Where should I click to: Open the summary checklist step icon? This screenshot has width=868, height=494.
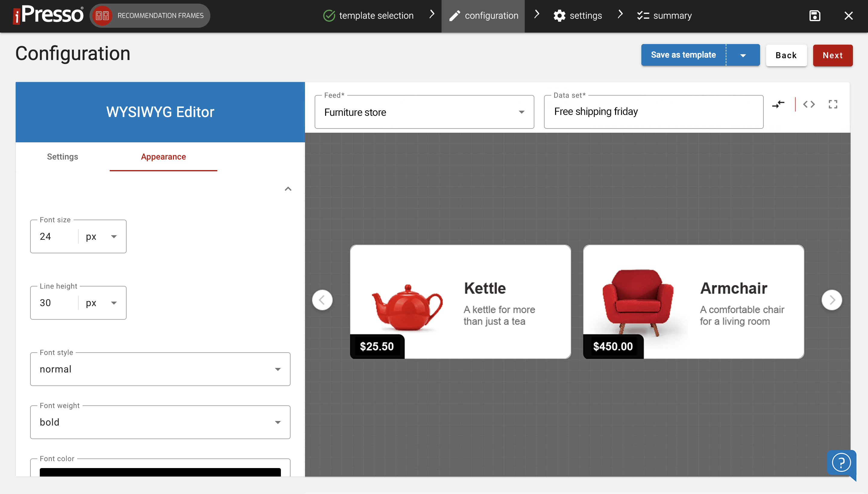click(x=643, y=15)
